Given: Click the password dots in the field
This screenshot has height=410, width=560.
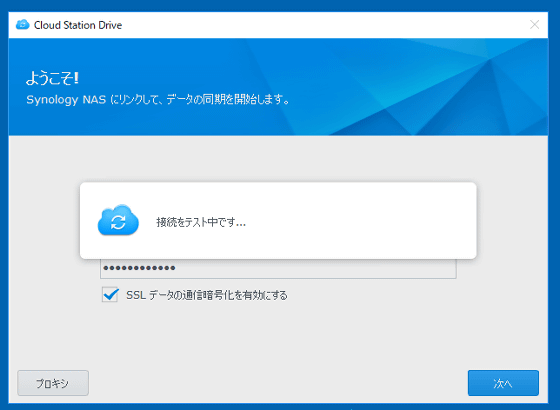Looking at the screenshot, I should tap(139, 268).
